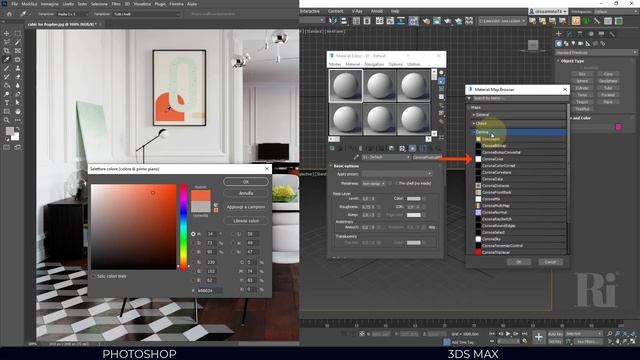Select the Type tool in Photoshop
This screenshot has height=360, width=640.
point(7,103)
